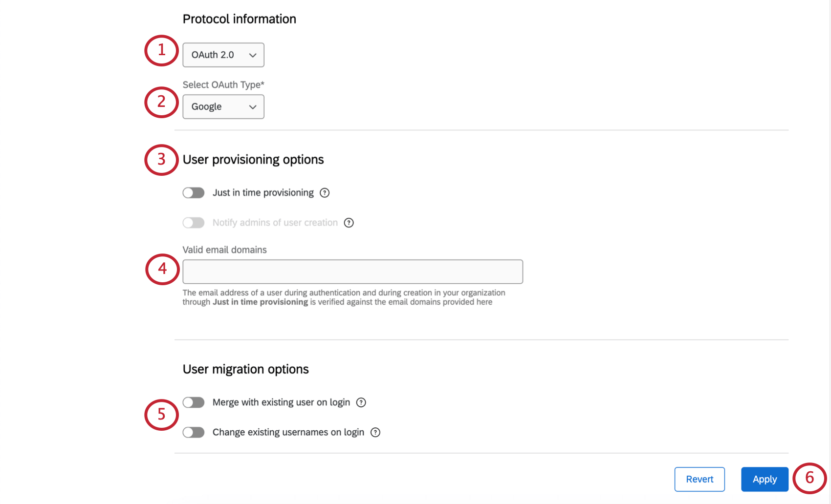Screen dimensions: 831x504
Task: Toggle Notify admins of user creation
Action: [x=194, y=223]
